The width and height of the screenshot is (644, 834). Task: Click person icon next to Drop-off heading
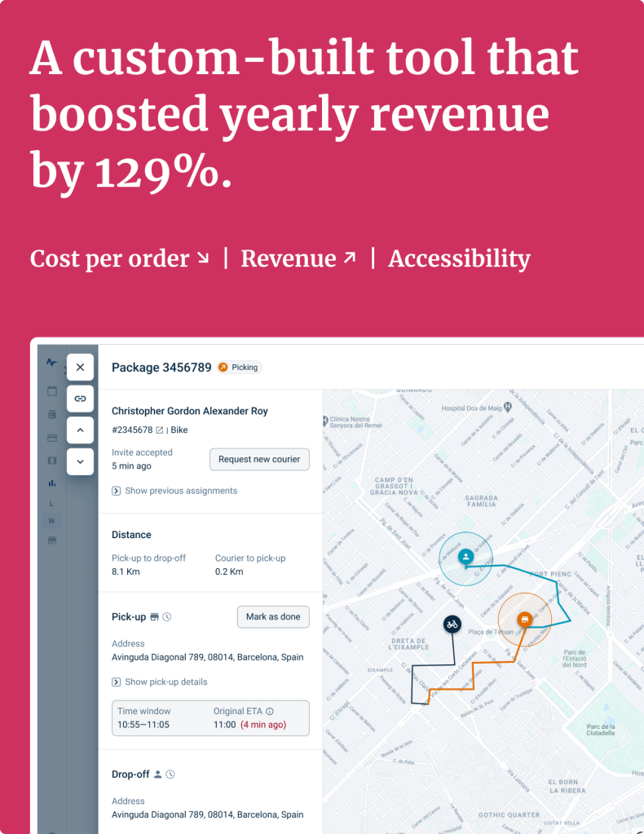pyautogui.click(x=157, y=774)
